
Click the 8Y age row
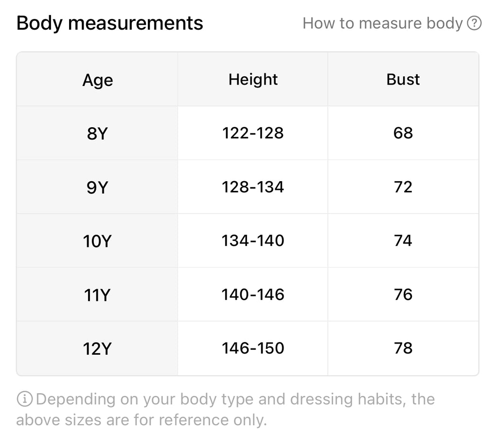[x=97, y=134]
